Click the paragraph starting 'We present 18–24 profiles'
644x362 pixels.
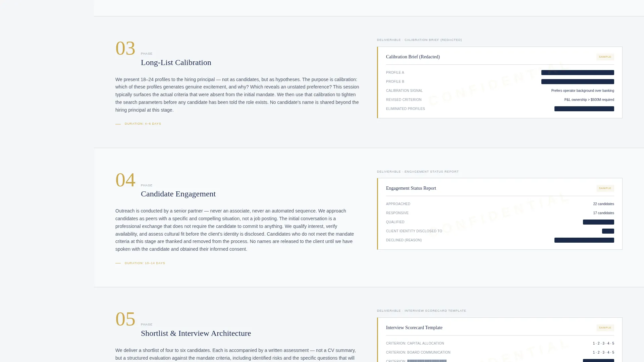[x=237, y=95]
